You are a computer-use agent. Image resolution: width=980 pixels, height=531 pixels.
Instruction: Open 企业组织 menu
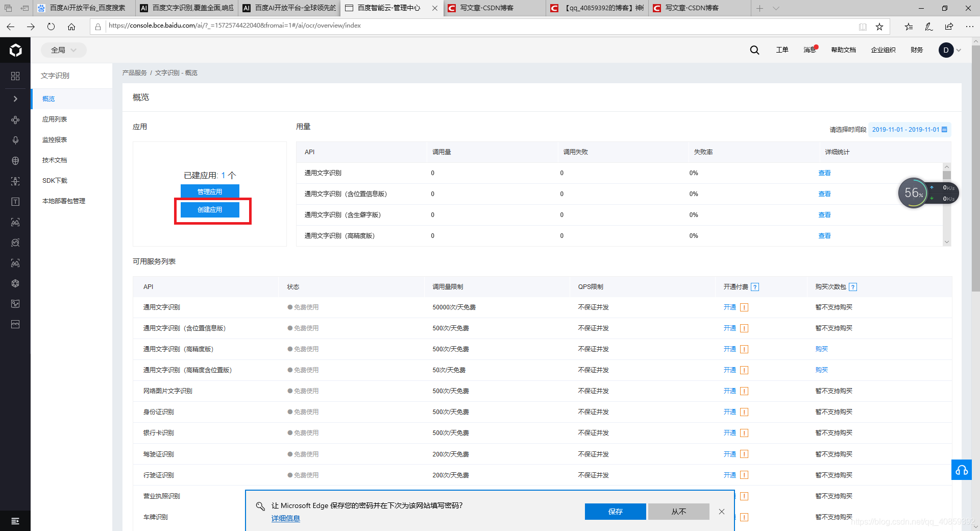[883, 50]
